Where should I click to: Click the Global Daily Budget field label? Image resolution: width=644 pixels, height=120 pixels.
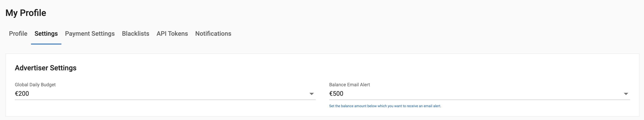pyautogui.click(x=35, y=85)
